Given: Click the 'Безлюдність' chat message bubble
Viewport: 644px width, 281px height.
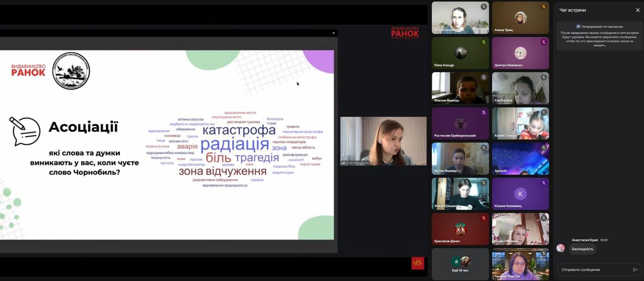Looking at the screenshot, I should coord(584,249).
